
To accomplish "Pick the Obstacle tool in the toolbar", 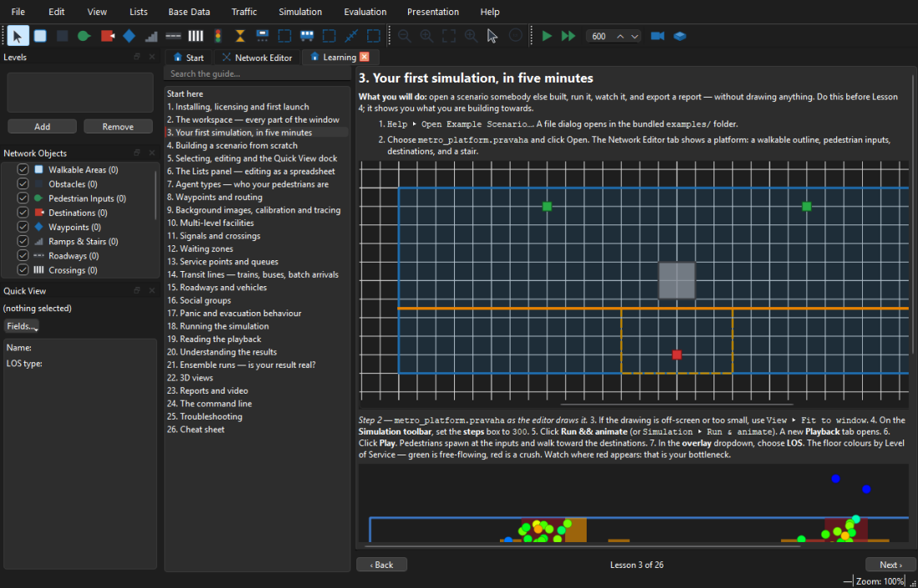I will (x=62, y=36).
